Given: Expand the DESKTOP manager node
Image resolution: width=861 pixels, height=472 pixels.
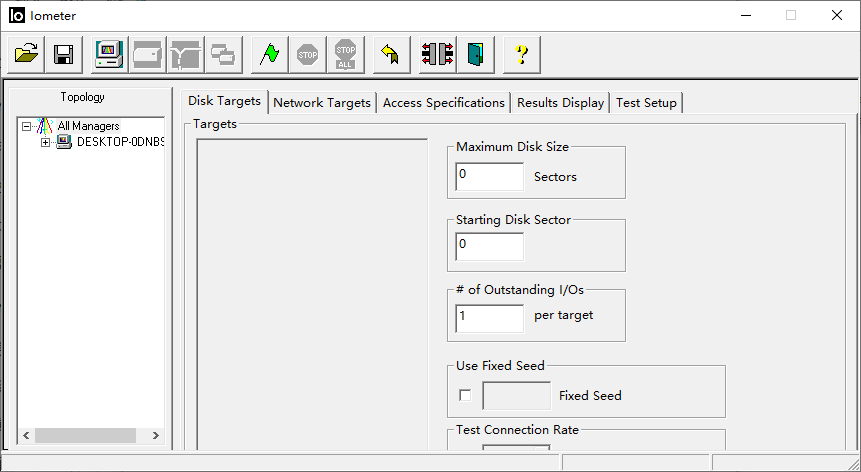Looking at the screenshot, I should 45,142.
